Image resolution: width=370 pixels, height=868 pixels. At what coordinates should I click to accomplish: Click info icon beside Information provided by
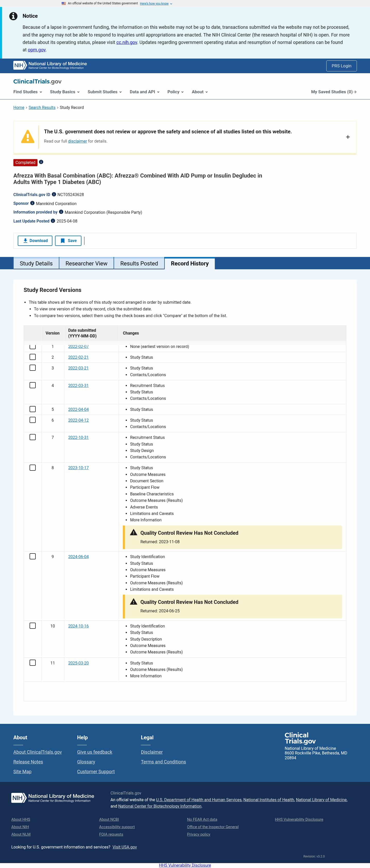point(61,212)
